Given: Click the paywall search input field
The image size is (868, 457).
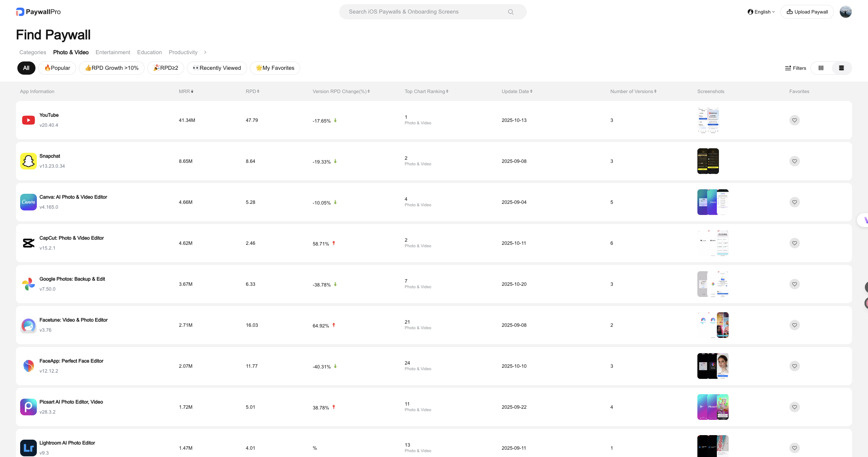Looking at the screenshot, I should click(x=424, y=12).
